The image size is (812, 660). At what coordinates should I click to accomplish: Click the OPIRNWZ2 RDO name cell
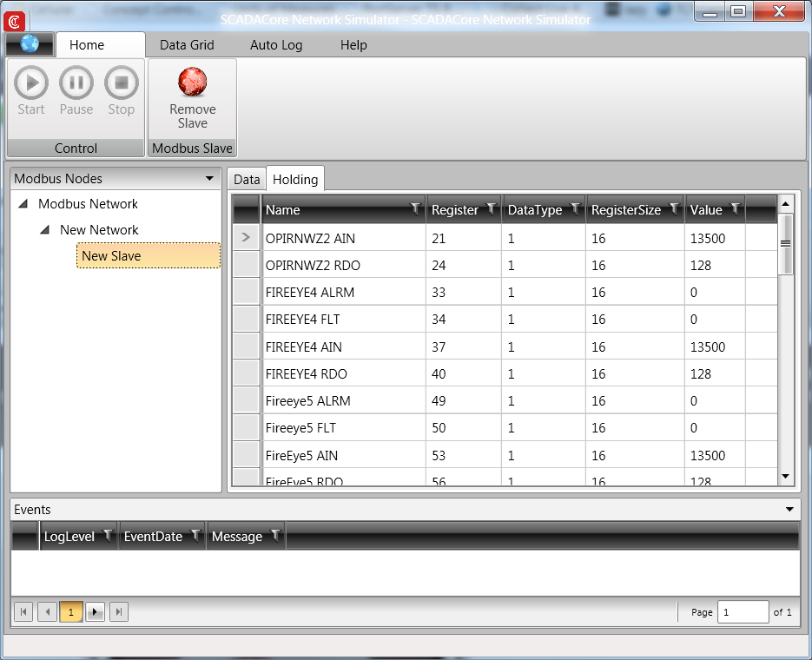tap(344, 265)
